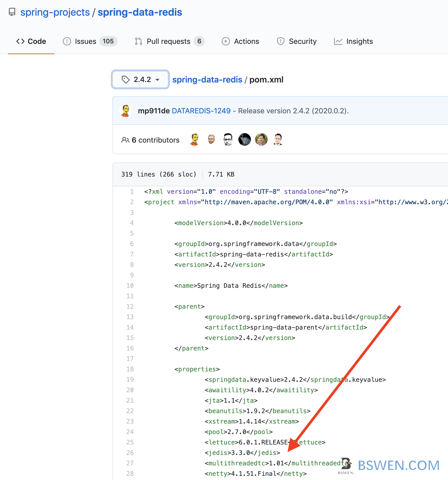The height and width of the screenshot is (480, 448).
Task: Click the xstream 1.4.14 property line
Action: 252,422
